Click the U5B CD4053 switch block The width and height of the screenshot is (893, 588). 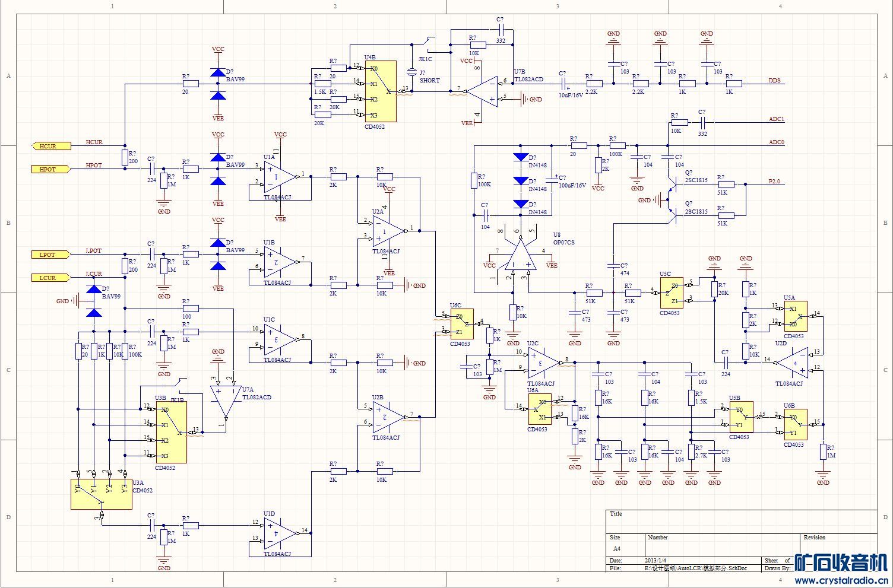(742, 417)
